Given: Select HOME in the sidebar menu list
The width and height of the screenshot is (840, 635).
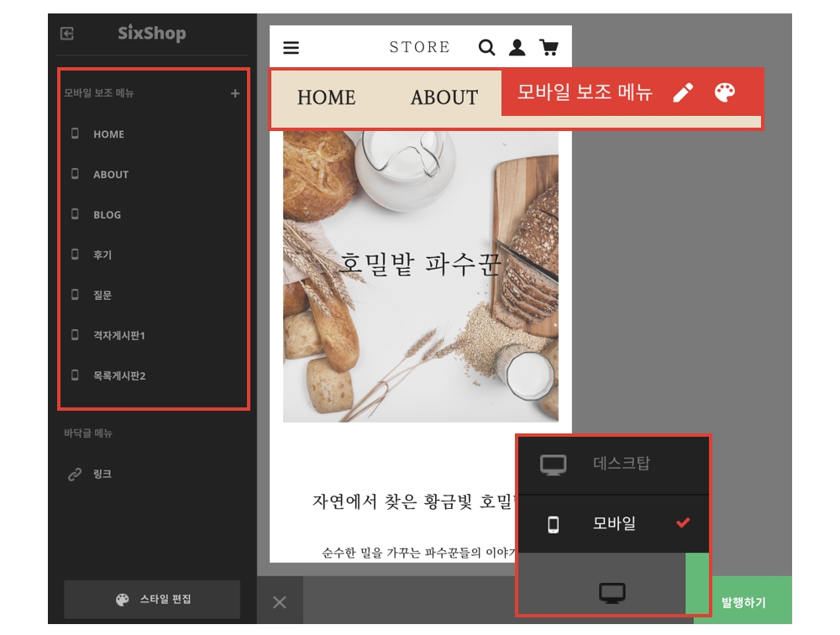Looking at the screenshot, I should click(x=108, y=134).
